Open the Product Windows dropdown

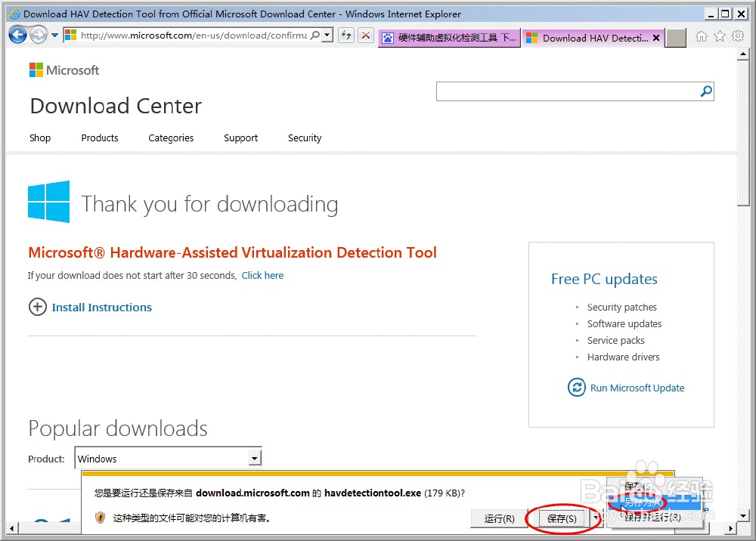(x=169, y=458)
